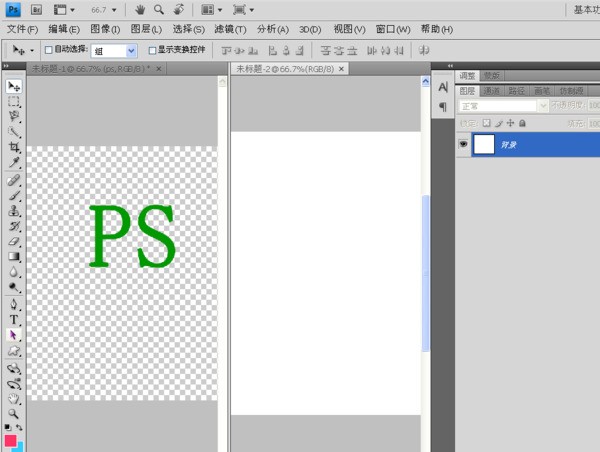Screen dimensions: 600x452
Task: Open the Screen Mode dropdown
Action: (243, 10)
